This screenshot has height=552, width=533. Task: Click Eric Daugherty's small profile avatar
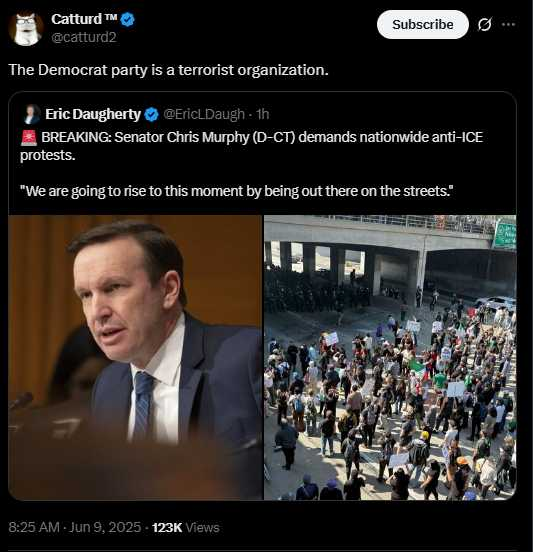point(31,114)
